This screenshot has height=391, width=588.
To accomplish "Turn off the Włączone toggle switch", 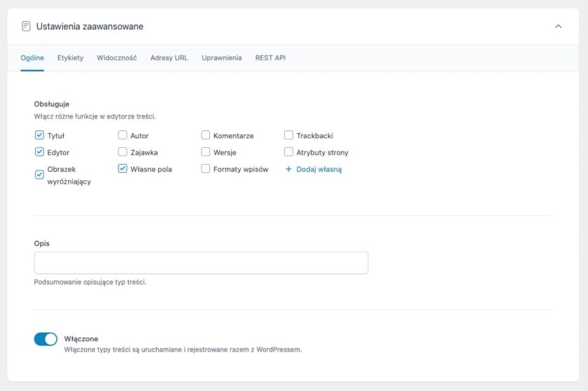I will pyautogui.click(x=45, y=339).
